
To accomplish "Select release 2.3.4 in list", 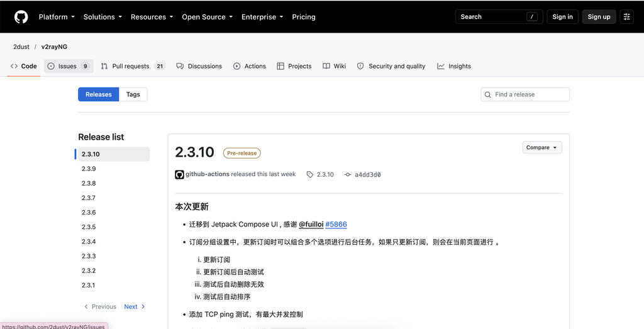I will pos(114,242).
